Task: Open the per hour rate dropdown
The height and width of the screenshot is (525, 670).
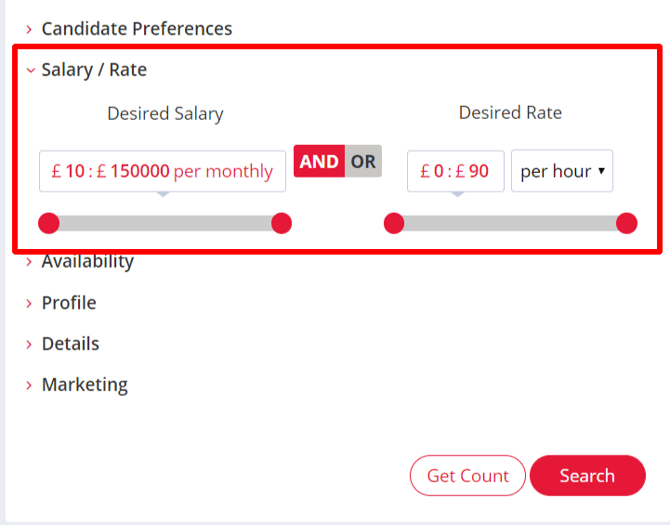Action: (562, 171)
